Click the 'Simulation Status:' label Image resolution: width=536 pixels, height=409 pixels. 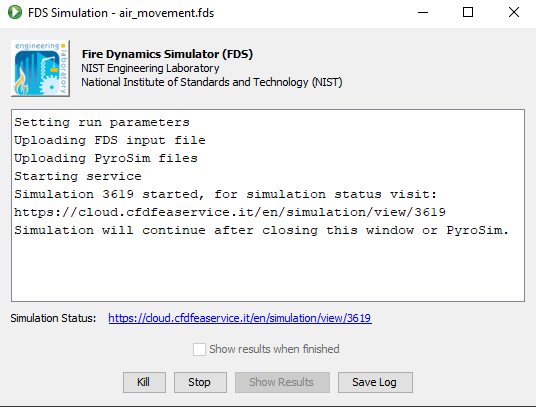[x=53, y=318]
